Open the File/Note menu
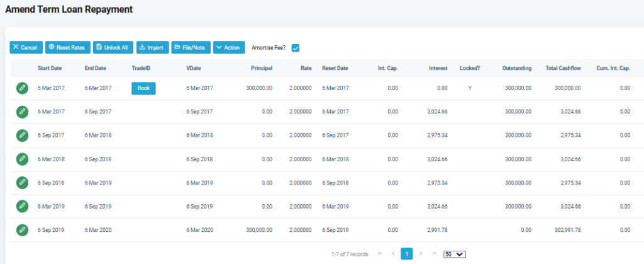This screenshot has width=644, height=264. 191,48
